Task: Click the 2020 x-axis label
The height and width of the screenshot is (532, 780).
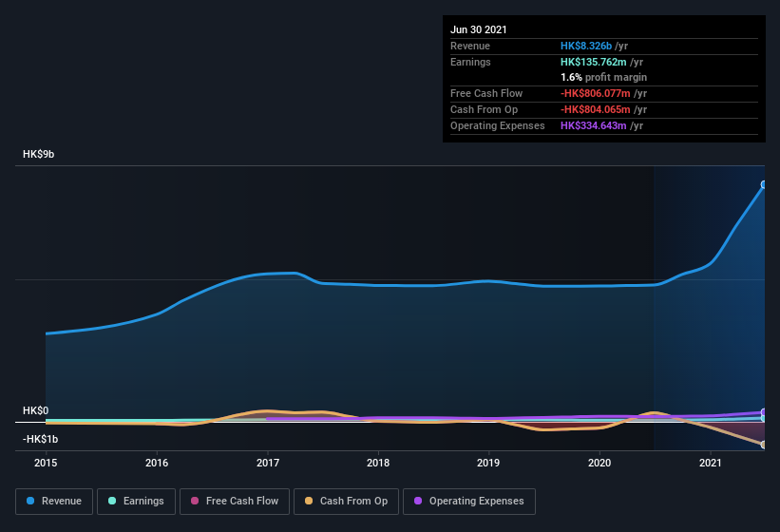Action: pyautogui.click(x=599, y=463)
